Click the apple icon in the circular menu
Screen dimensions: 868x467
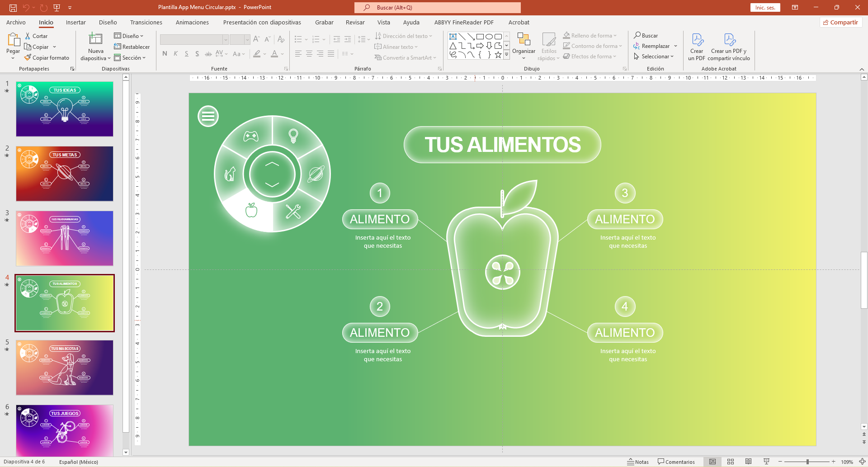[251, 210]
